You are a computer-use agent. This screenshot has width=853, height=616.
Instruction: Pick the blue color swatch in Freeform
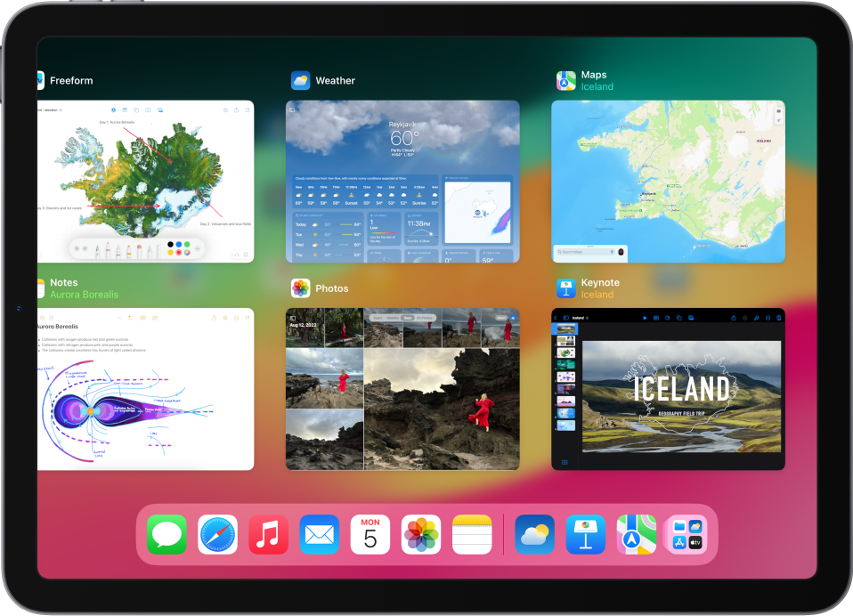(x=180, y=244)
